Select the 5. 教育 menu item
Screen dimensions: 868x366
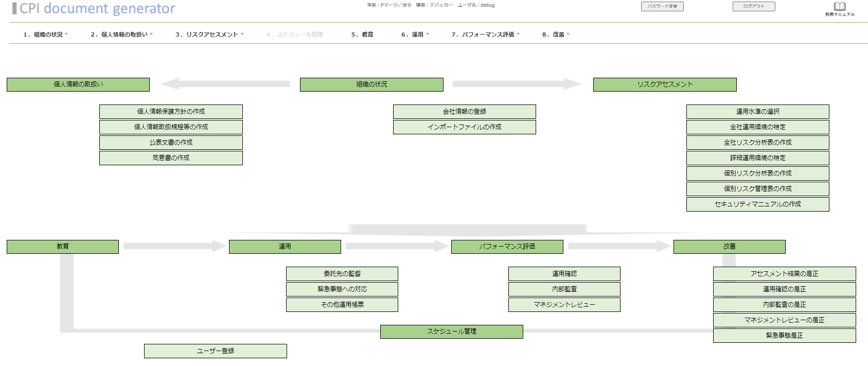(x=362, y=34)
